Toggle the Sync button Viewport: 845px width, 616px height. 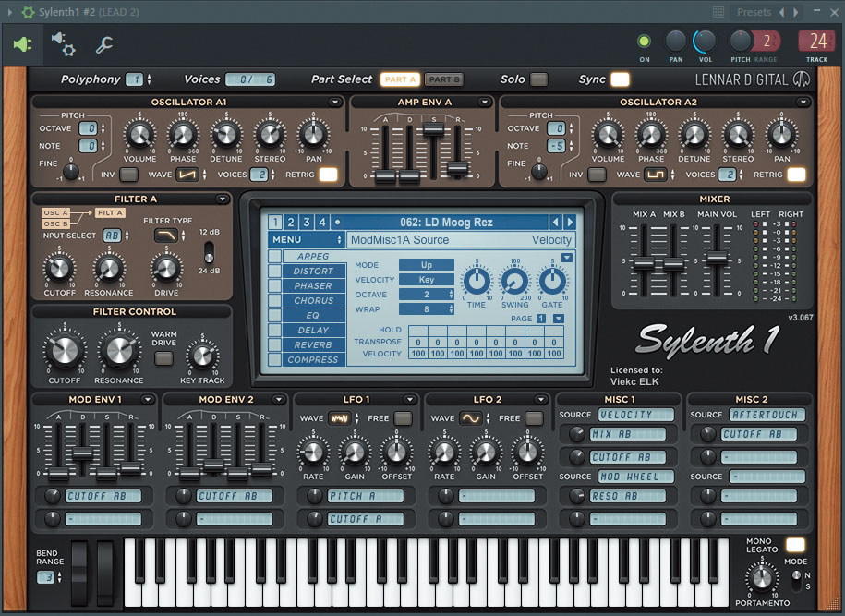620,79
